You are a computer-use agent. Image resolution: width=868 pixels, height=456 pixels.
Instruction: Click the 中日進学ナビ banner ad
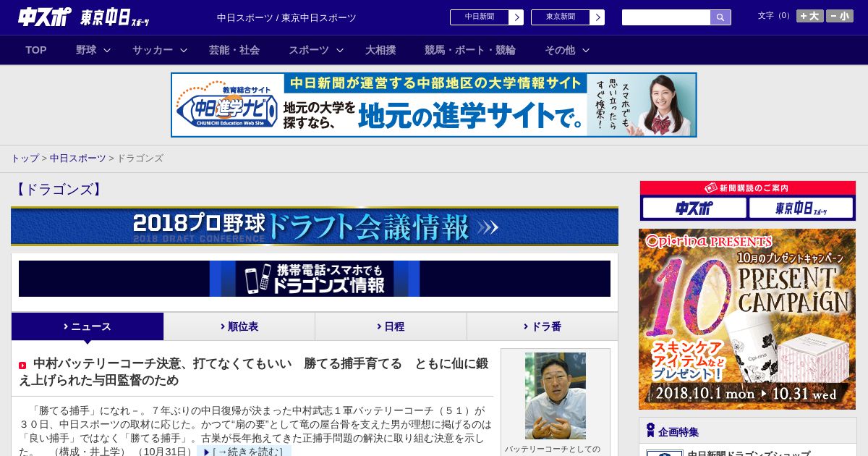click(434, 105)
